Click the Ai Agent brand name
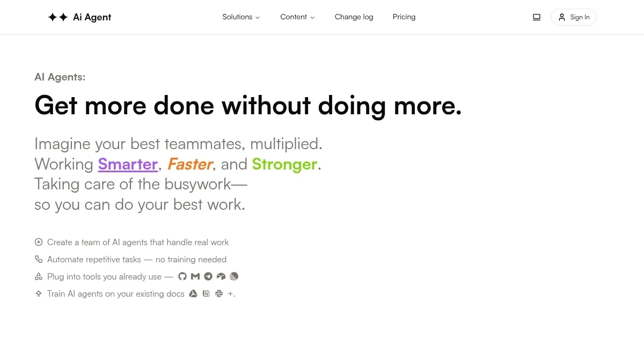This screenshot has width=644, height=338. point(92,17)
